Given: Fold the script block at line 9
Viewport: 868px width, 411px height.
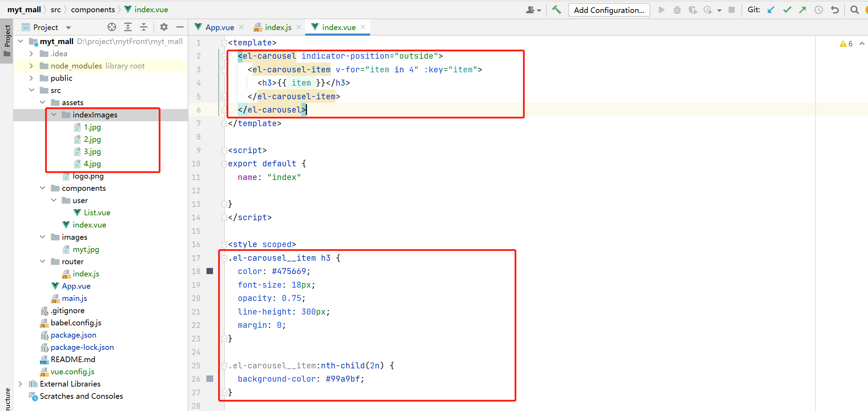Looking at the screenshot, I should pyautogui.click(x=224, y=151).
